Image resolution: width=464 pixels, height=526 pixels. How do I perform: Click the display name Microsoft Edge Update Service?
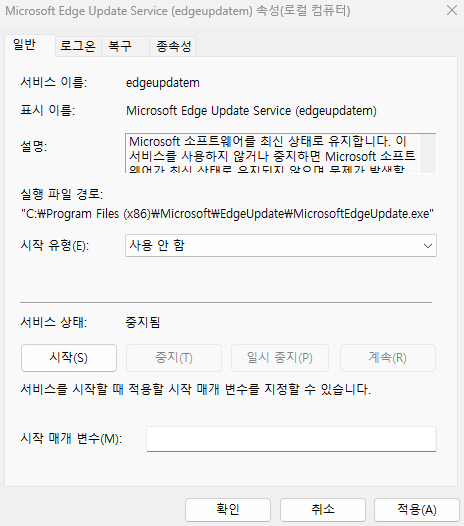tap(251, 111)
